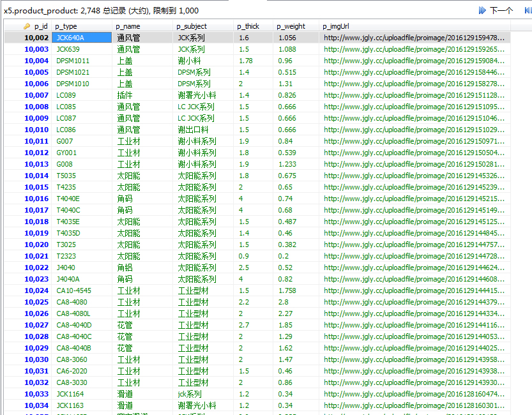Select the CA8-3060 cell

82,359
